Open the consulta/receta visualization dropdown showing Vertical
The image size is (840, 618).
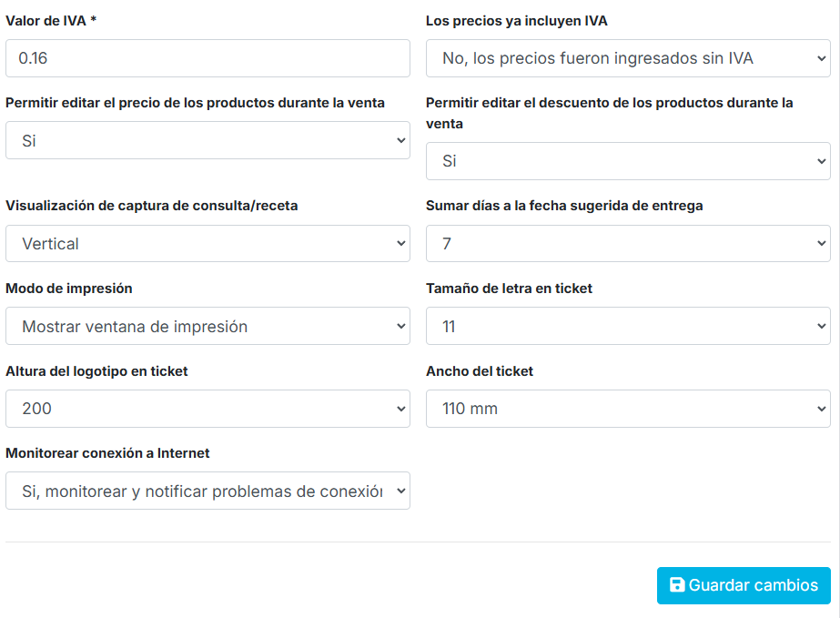click(x=207, y=244)
